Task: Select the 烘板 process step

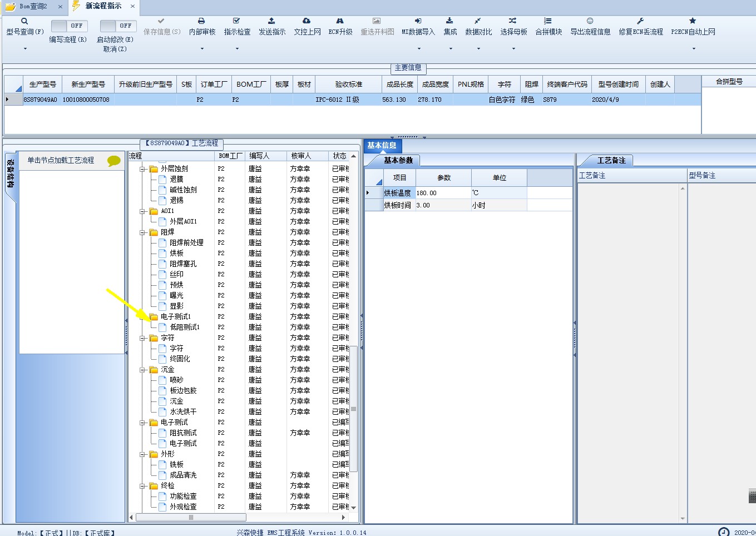Action: point(176,253)
